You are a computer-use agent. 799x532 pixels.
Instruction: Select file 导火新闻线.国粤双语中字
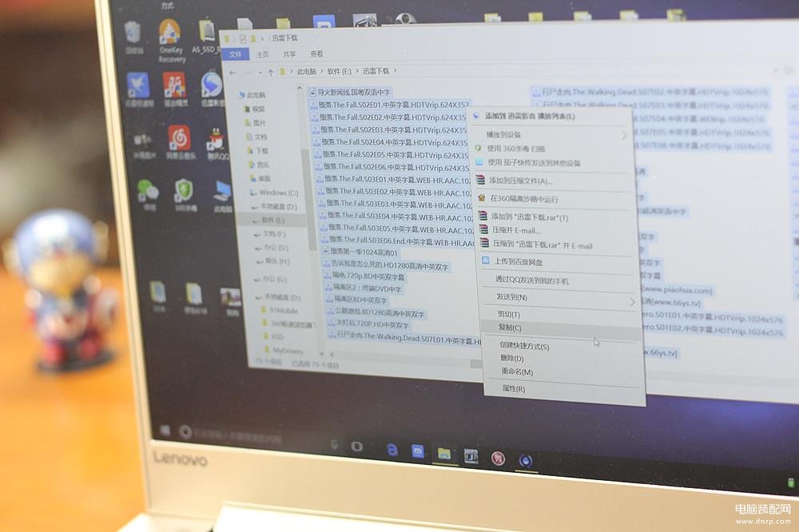351,92
